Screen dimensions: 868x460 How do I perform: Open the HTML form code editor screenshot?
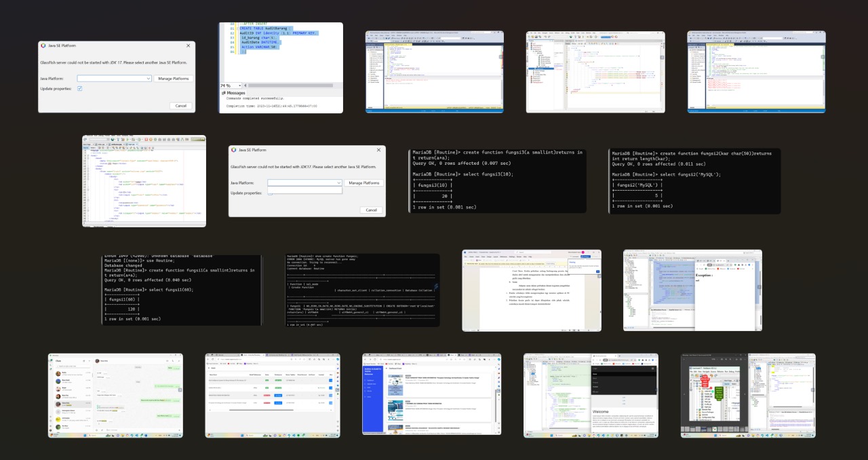[144, 180]
